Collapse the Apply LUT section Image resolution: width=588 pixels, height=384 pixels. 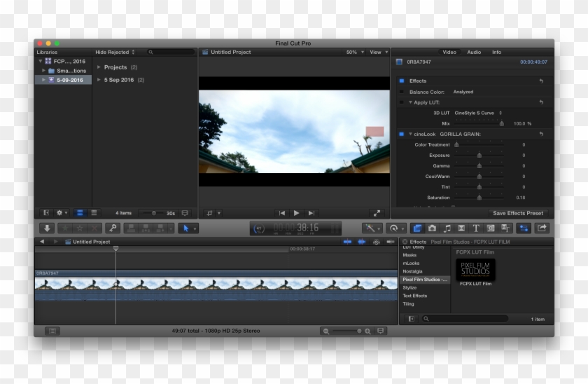coord(410,102)
